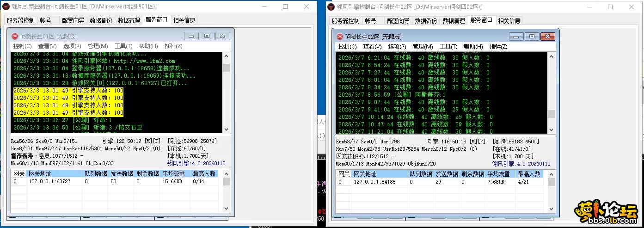
Task: Switch to 帐号 tab in 01区 console
Action: point(45,20)
